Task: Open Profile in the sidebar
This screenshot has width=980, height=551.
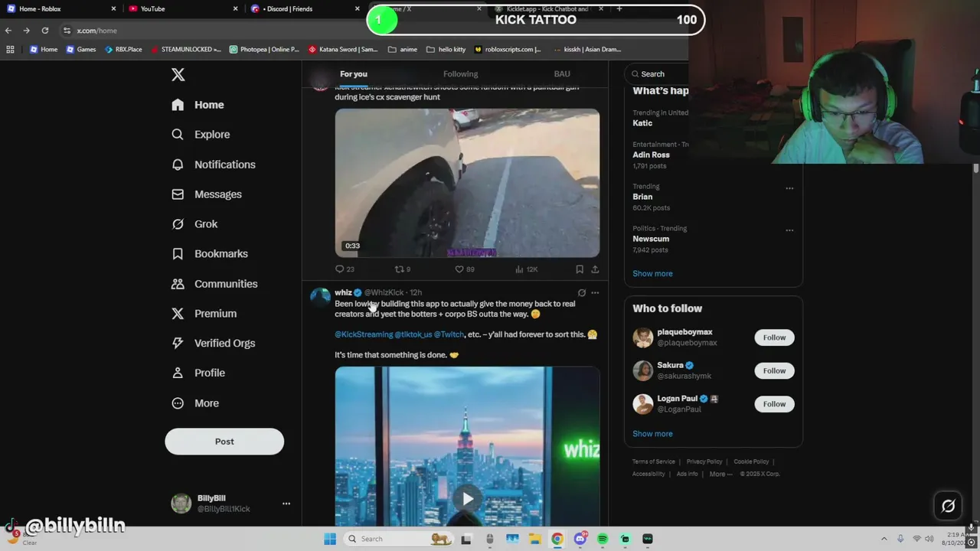Action: 198,373
